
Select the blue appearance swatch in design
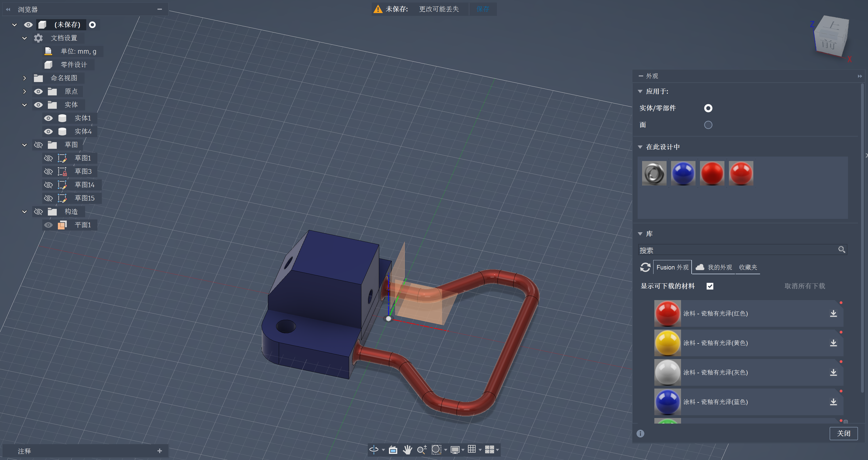[683, 174]
